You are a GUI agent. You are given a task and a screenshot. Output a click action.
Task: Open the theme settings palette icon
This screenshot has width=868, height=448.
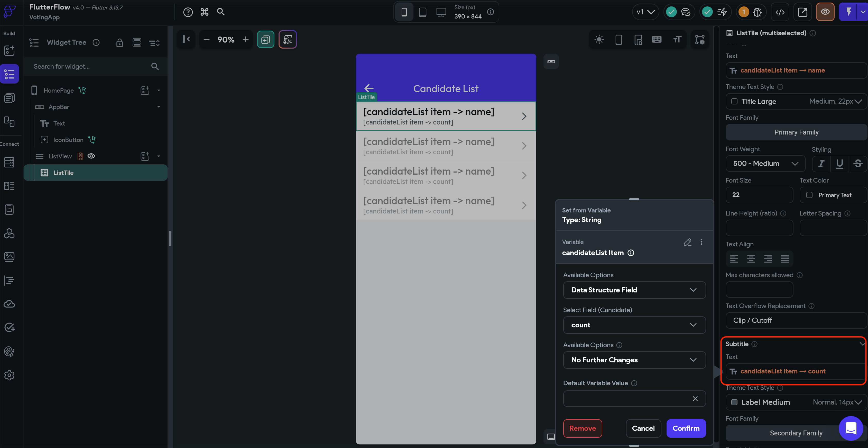tap(10, 351)
